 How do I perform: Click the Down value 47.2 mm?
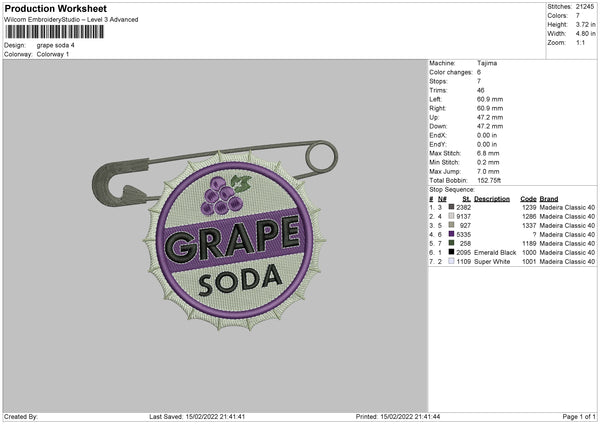pyautogui.click(x=490, y=126)
